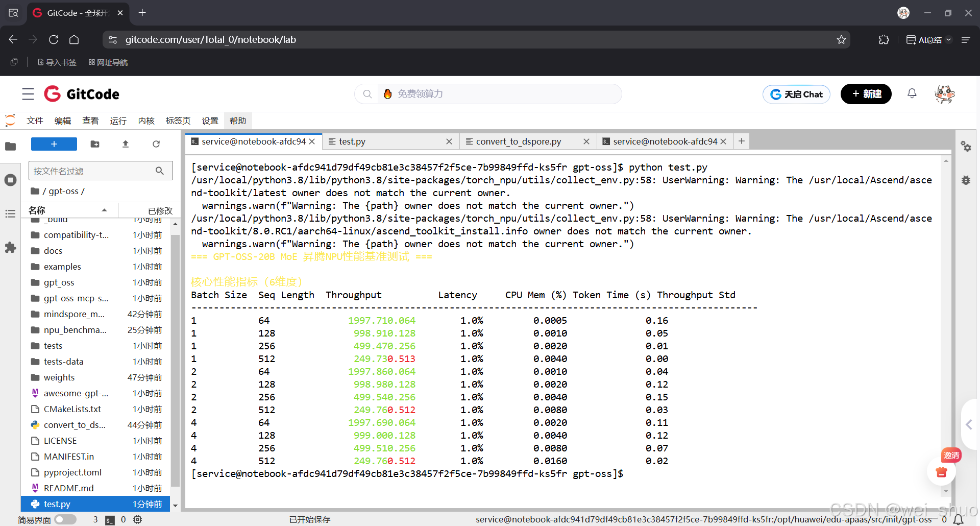
Task: Click the status bar notification bell
Action: coord(959,519)
